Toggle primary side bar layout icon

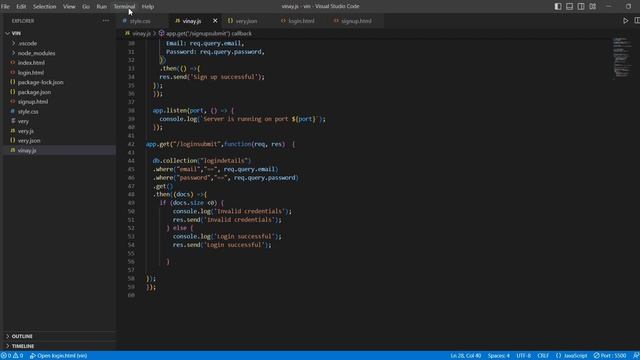(558, 7)
